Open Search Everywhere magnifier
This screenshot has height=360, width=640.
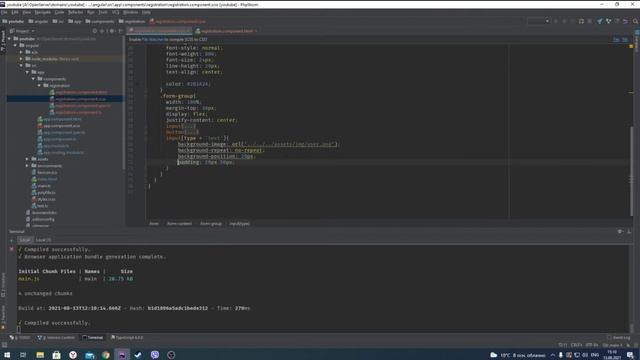click(x=635, y=21)
